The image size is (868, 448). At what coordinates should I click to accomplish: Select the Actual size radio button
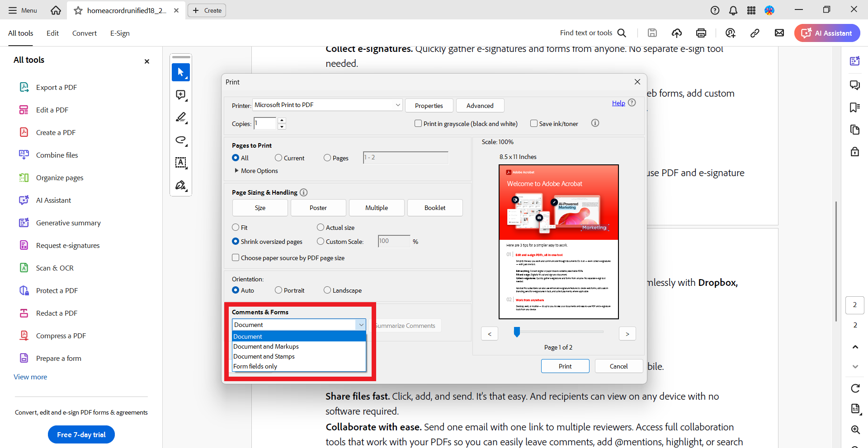(321, 227)
